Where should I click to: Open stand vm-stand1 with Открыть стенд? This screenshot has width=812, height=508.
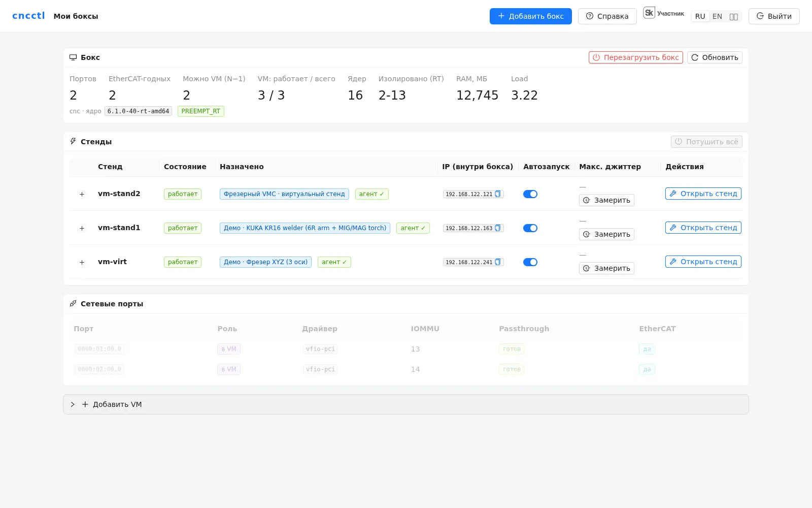click(x=703, y=228)
